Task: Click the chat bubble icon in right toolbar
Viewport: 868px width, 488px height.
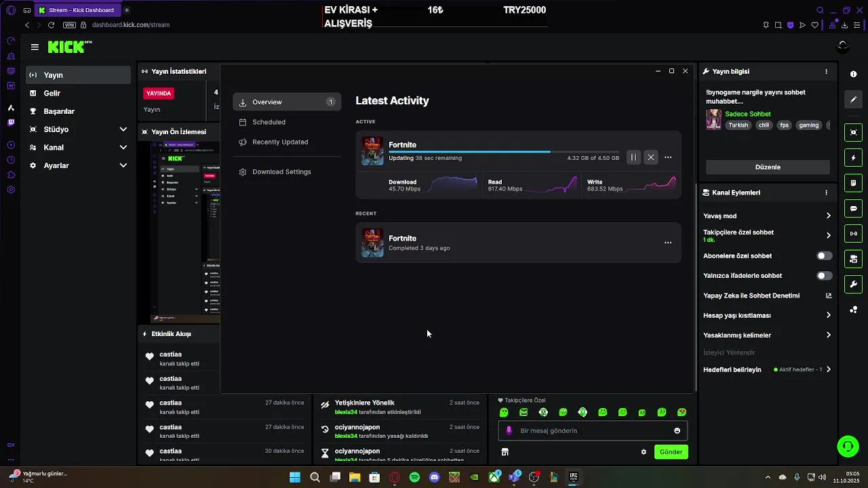Action: coord(854,209)
